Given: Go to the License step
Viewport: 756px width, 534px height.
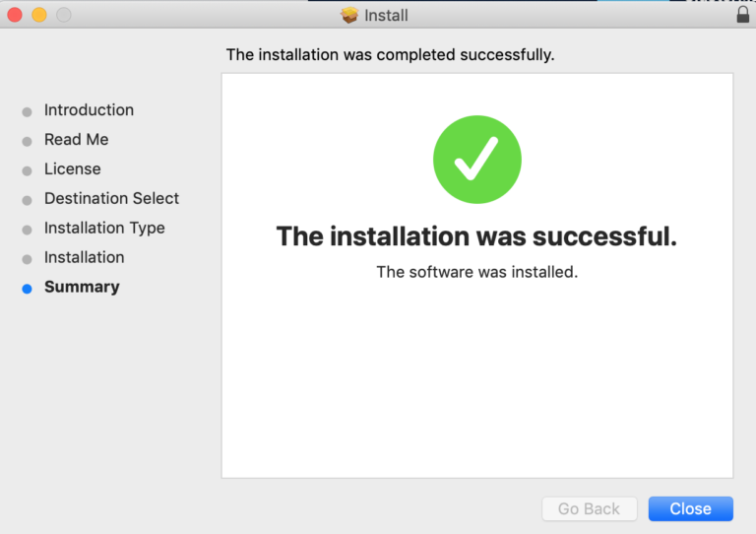Looking at the screenshot, I should coord(72,169).
